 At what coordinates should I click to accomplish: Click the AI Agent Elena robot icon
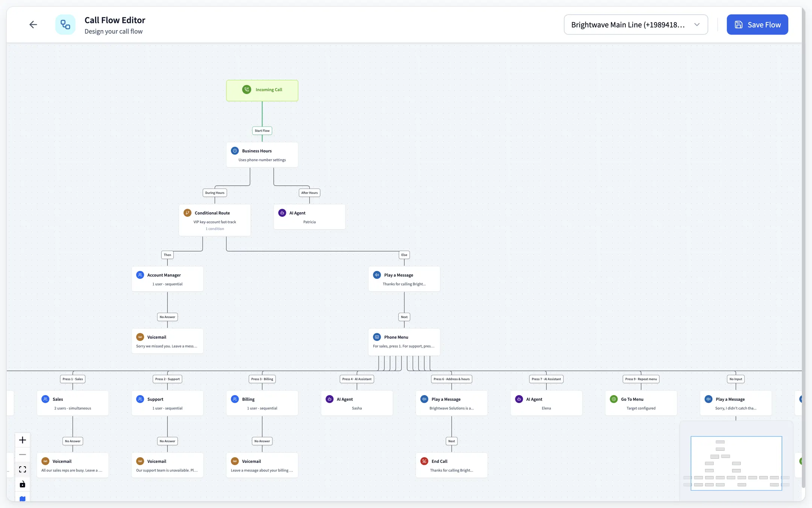click(519, 399)
